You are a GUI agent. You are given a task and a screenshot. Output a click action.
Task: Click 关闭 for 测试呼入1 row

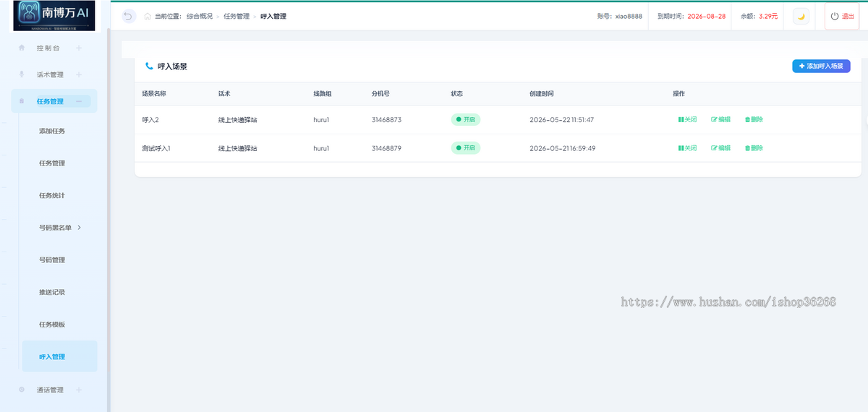[x=688, y=147]
